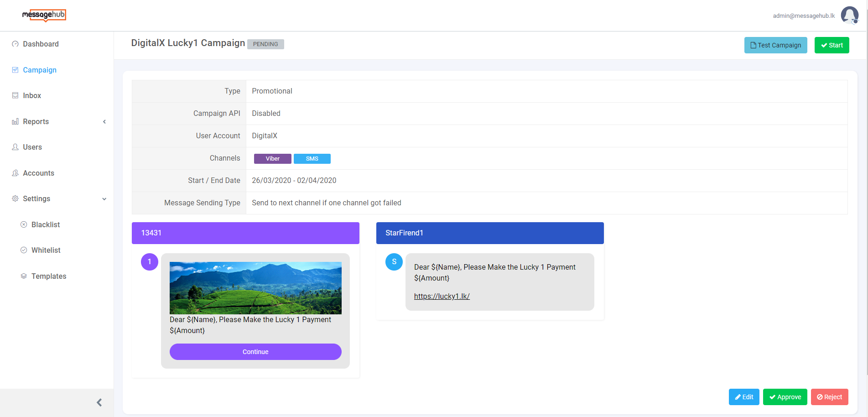Go to the Settings menu item
Viewport: 868px width, 417px height.
[36, 199]
